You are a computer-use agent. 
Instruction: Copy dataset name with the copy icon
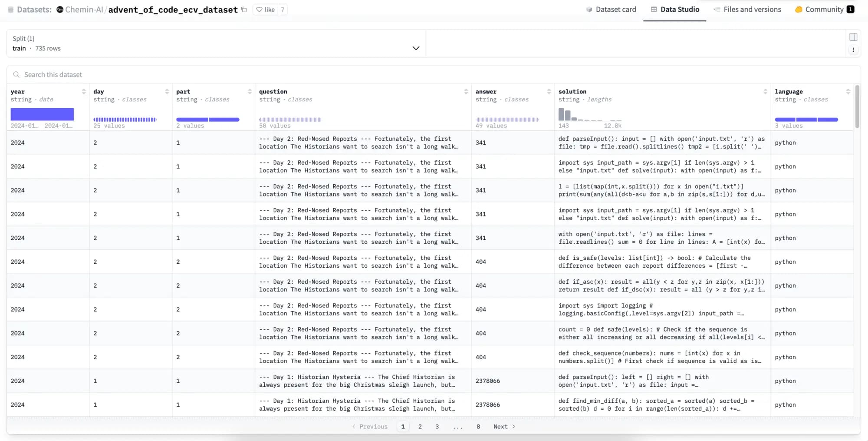click(244, 10)
